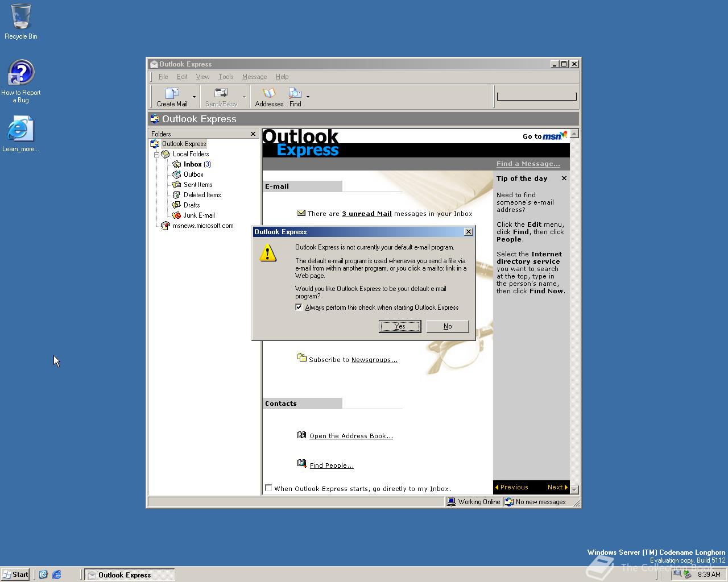Click the Find People icon under Contacts

pos(302,464)
